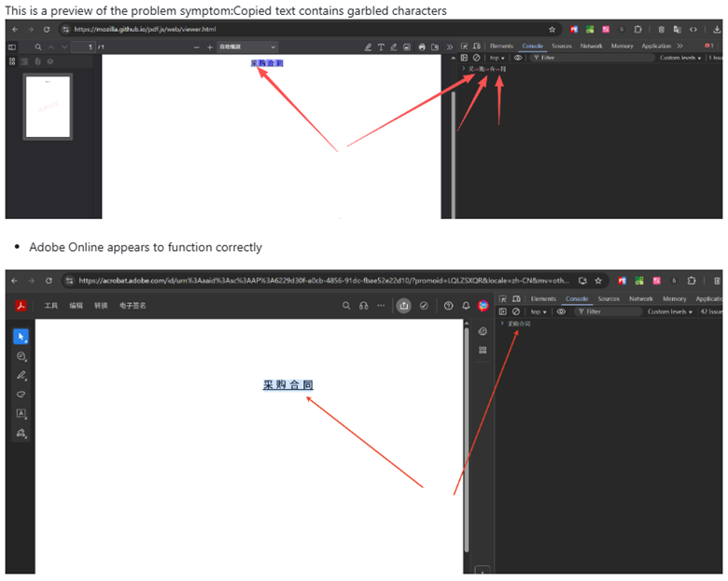The width and height of the screenshot is (728, 581).
Task: Switch to Elements tab in top DevTools
Action: click(x=501, y=46)
